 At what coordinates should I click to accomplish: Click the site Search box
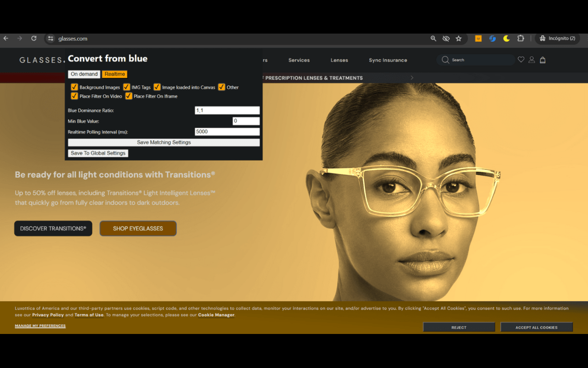(x=475, y=60)
